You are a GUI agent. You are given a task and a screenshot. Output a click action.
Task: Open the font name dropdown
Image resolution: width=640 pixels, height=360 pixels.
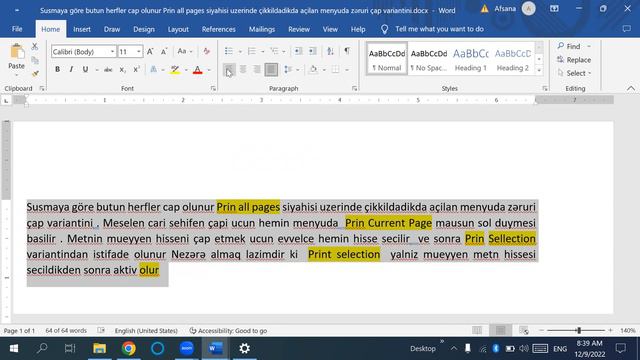[x=112, y=52]
